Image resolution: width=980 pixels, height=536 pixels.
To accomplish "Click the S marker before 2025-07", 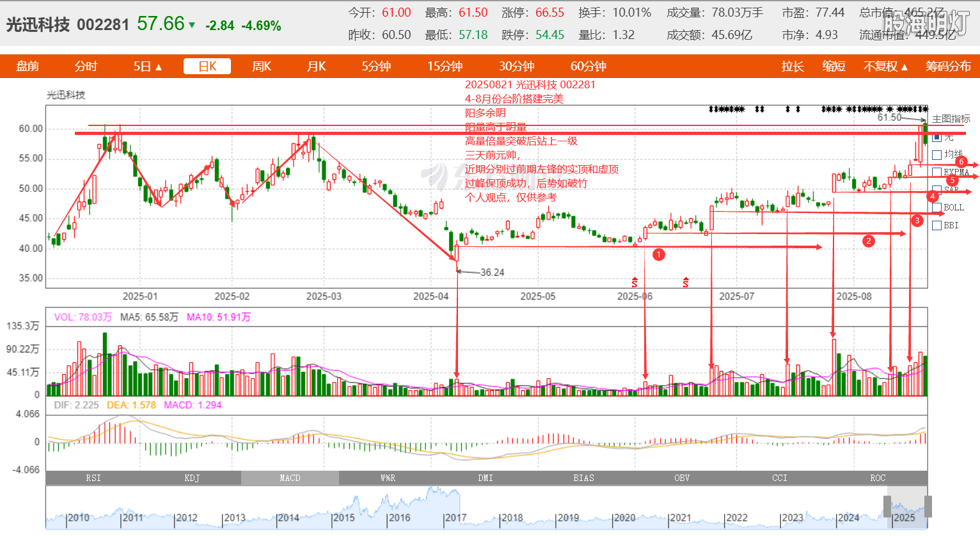I will 686,282.
